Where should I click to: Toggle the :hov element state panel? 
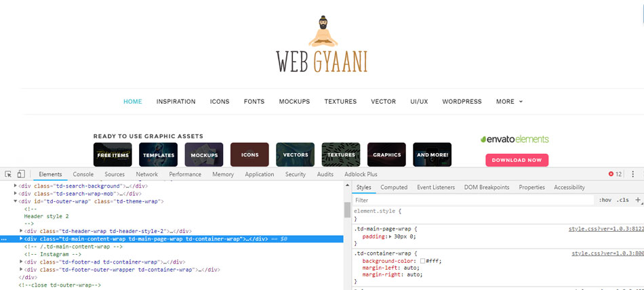[605, 200]
